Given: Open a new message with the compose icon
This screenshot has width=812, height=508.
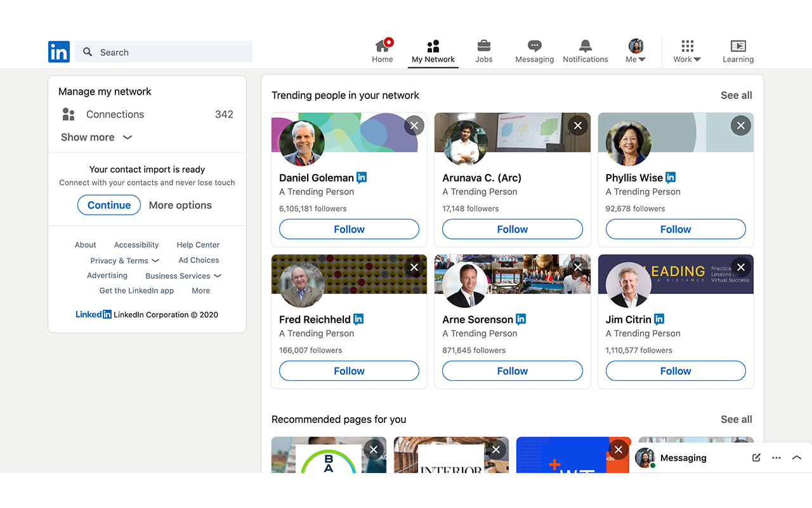Looking at the screenshot, I should click(756, 457).
